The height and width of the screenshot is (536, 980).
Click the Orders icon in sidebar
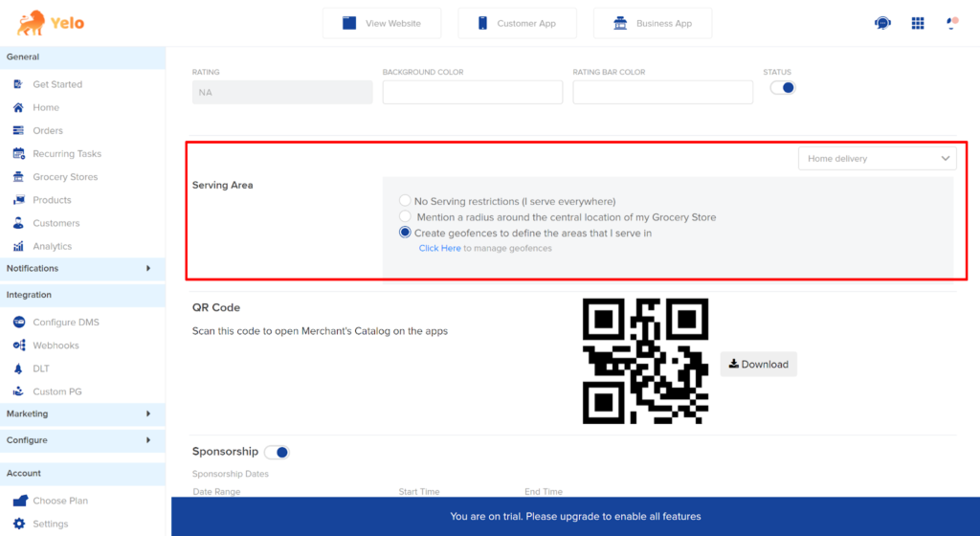coord(19,131)
